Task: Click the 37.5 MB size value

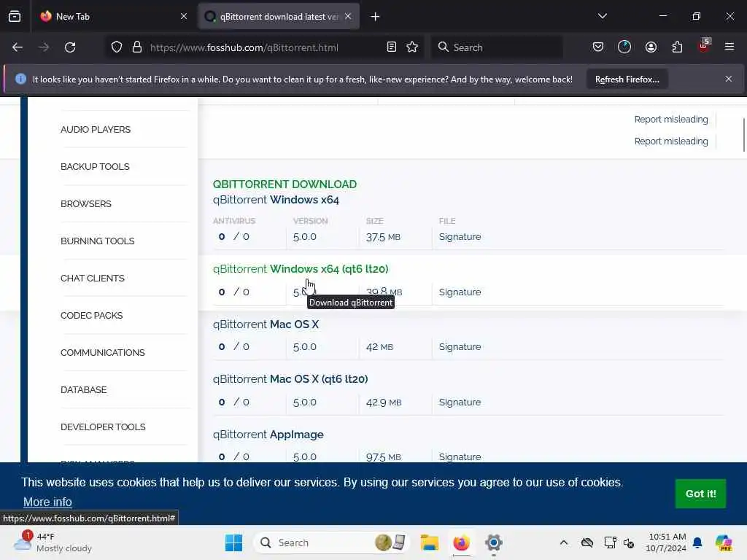Action: 383,237
